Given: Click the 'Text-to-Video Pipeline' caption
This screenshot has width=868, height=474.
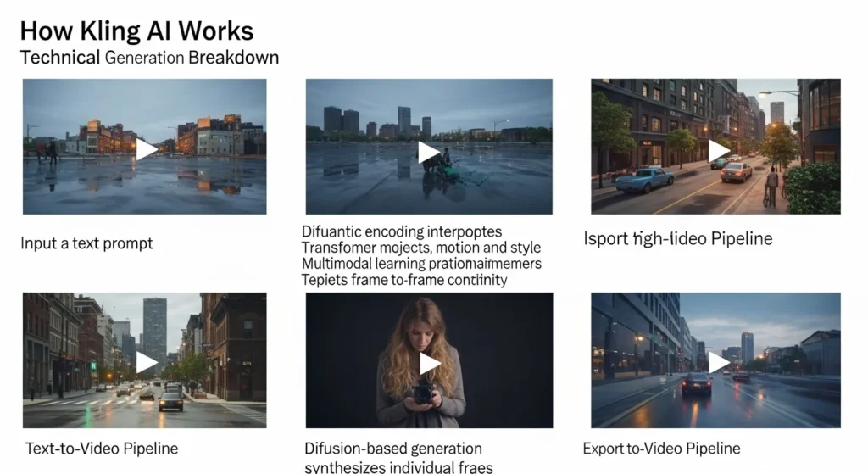Looking at the screenshot, I should (102, 449).
